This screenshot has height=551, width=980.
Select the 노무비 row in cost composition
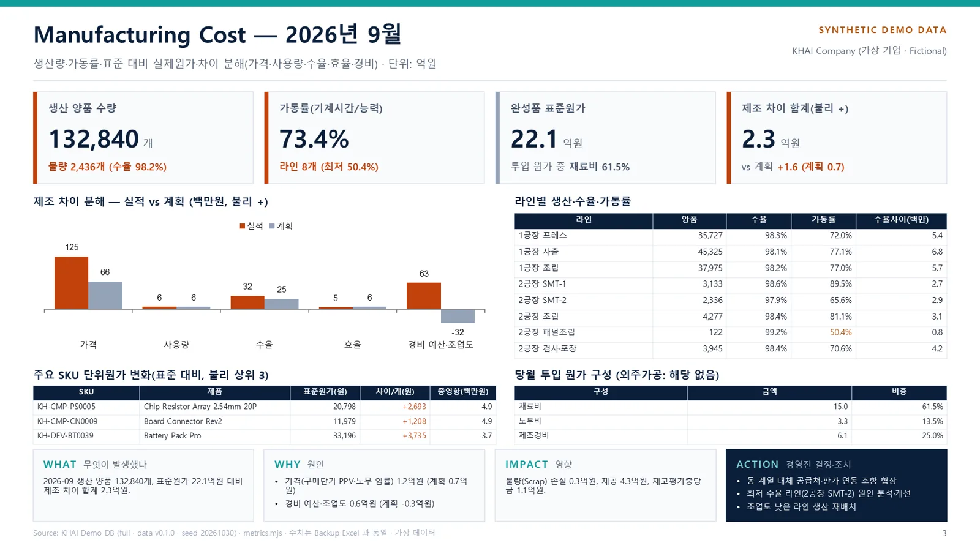pos(731,421)
